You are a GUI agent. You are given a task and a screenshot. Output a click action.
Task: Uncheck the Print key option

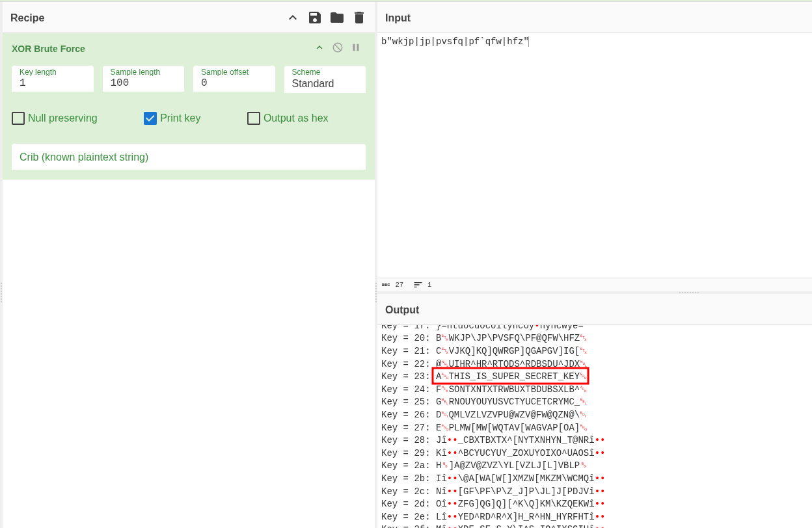tap(150, 118)
